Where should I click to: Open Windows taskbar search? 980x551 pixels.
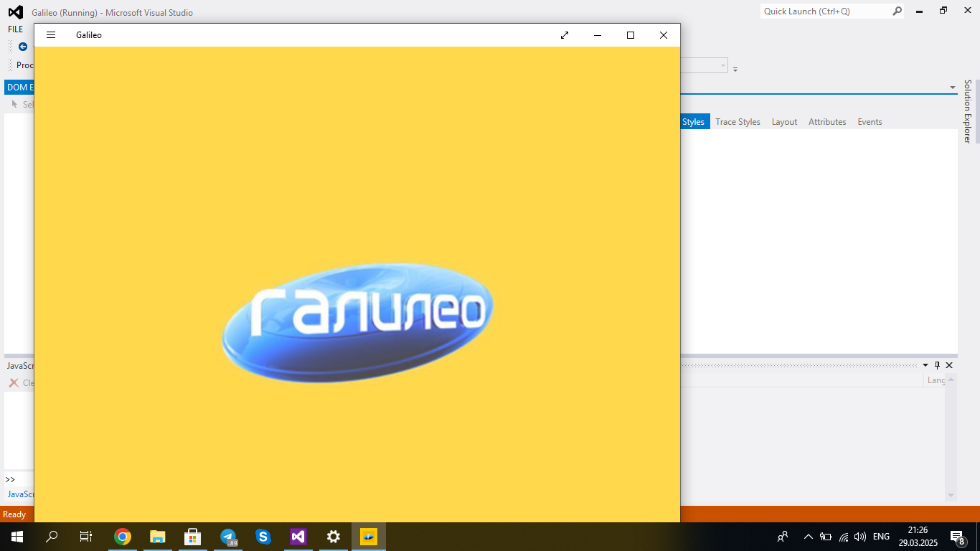point(52,537)
